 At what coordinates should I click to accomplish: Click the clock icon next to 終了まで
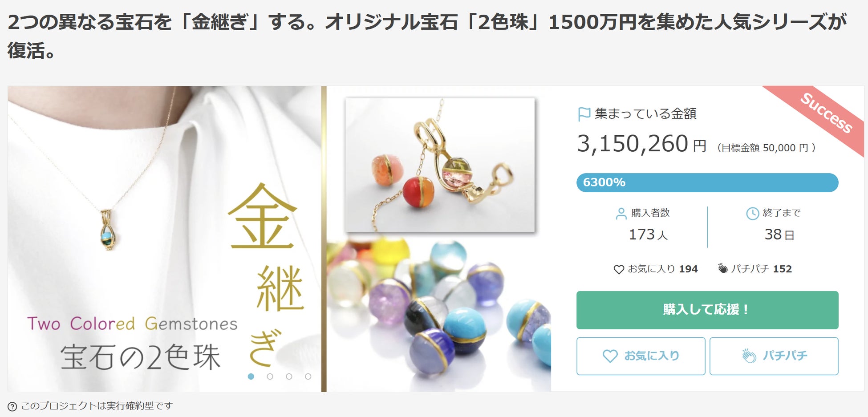pos(752,214)
